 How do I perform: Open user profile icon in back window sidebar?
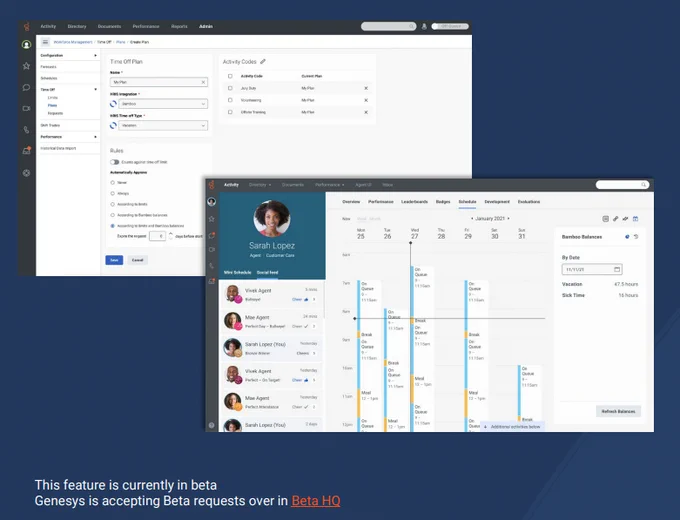point(26,45)
